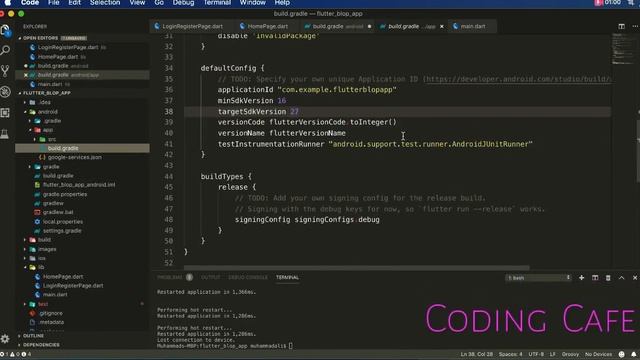Click the LF end-of-line indicator
Image resolution: width=640 pixels, height=360 pixels.
552,354
